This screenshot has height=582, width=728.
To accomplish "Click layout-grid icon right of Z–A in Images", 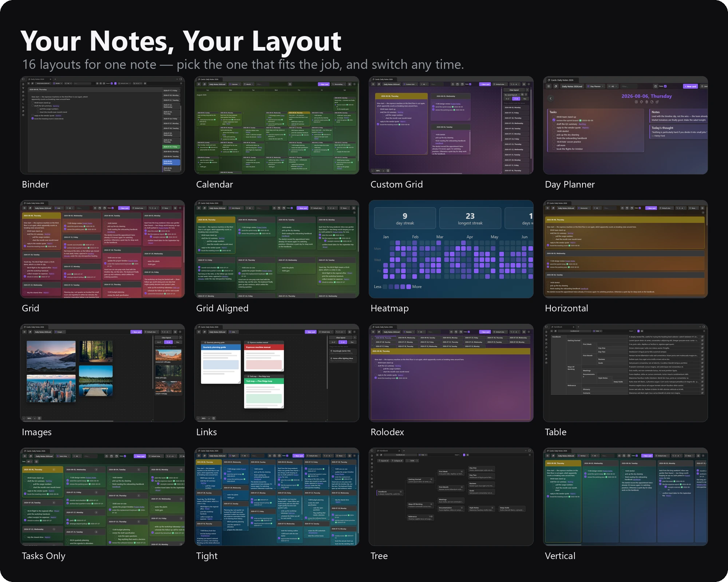I will tap(175, 332).
